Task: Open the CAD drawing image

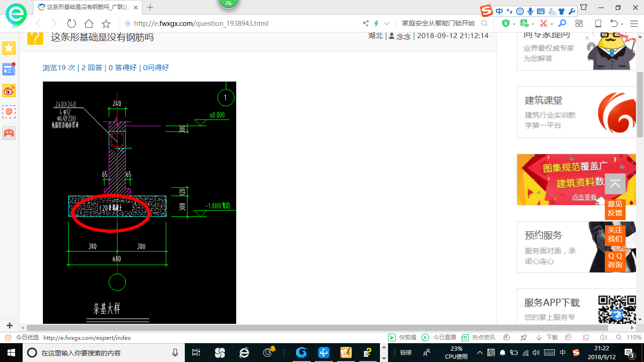Action: [x=140, y=203]
